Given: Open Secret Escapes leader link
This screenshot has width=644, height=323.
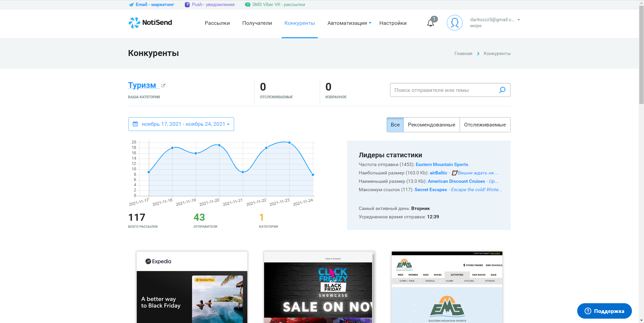Looking at the screenshot, I should (x=431, y=190).
